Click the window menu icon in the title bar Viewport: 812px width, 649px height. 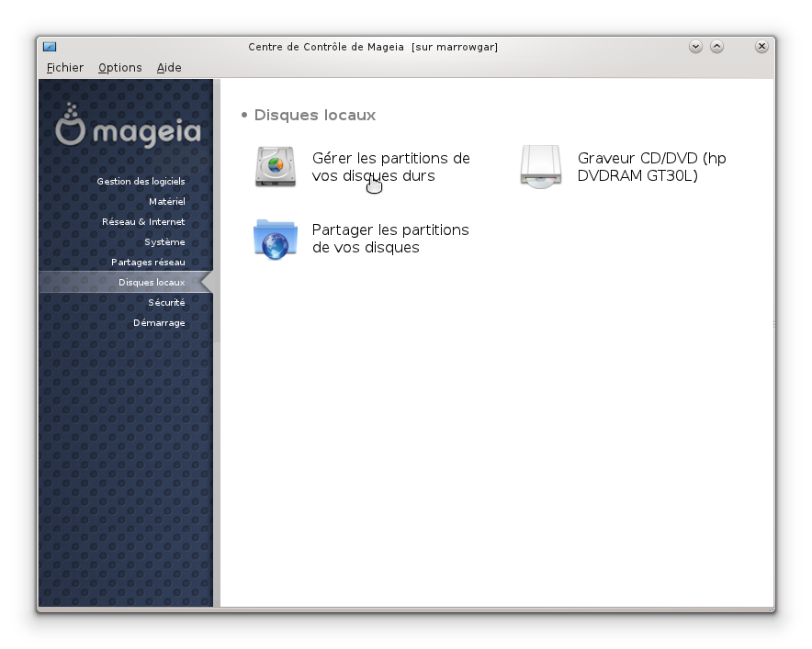50,47
